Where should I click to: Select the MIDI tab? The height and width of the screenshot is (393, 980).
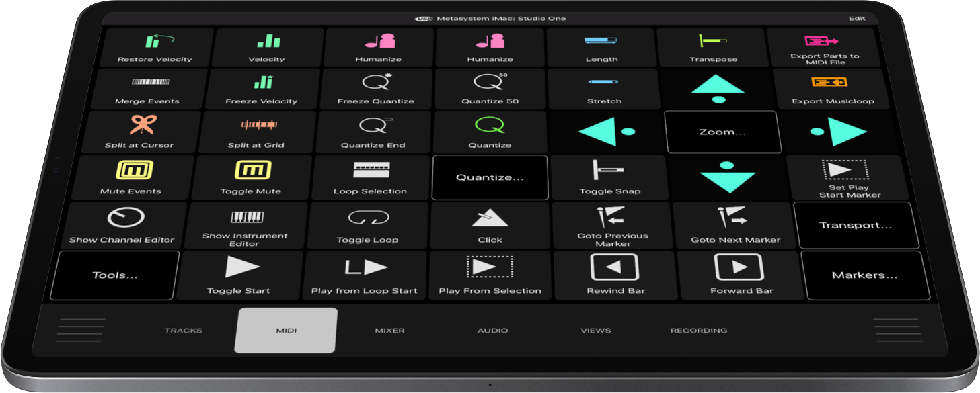tap(287, 331)
